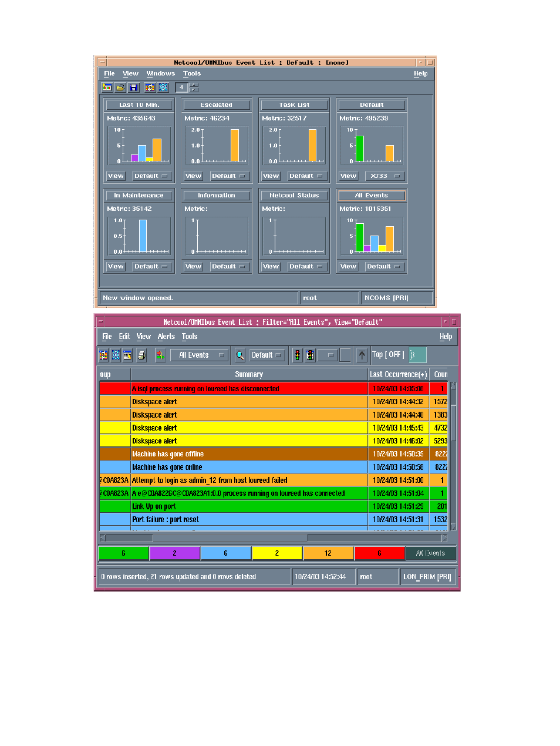Click status text 'LON_PRIM [PRI]'
This screenshot has height=746, width=560.
427,577
